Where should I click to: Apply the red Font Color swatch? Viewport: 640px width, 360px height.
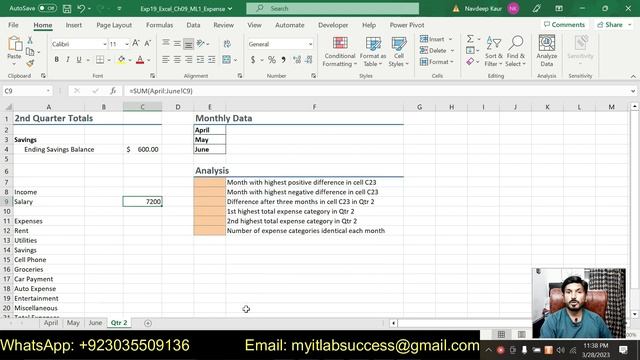coord(140,60)
